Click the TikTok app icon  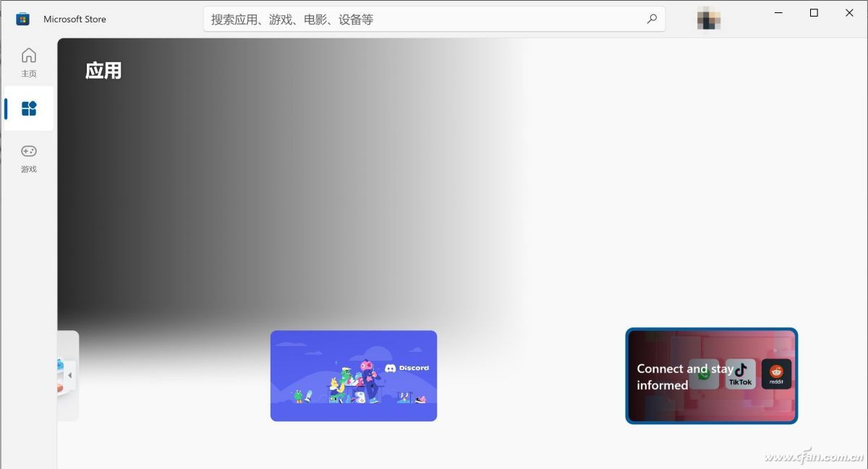740,374
